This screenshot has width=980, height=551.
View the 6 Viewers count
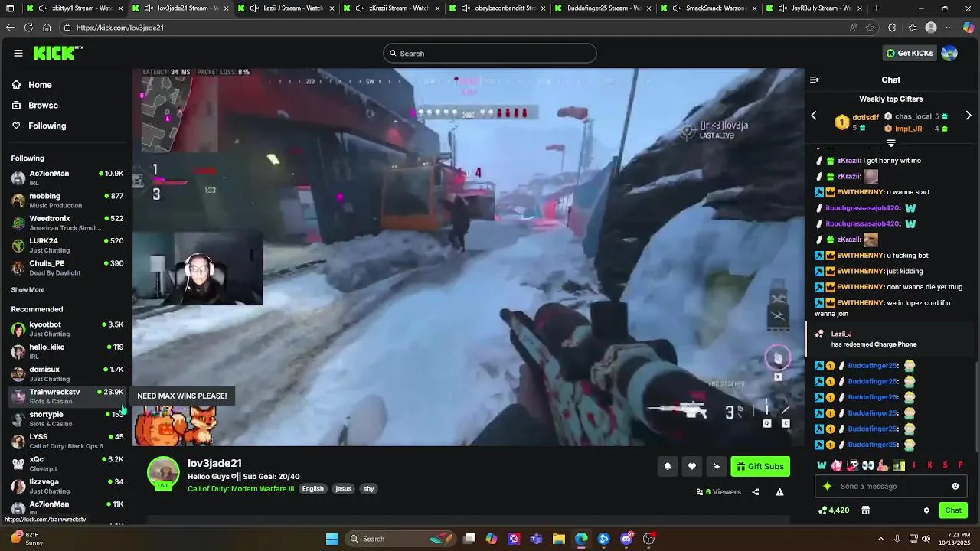(719, 492)
